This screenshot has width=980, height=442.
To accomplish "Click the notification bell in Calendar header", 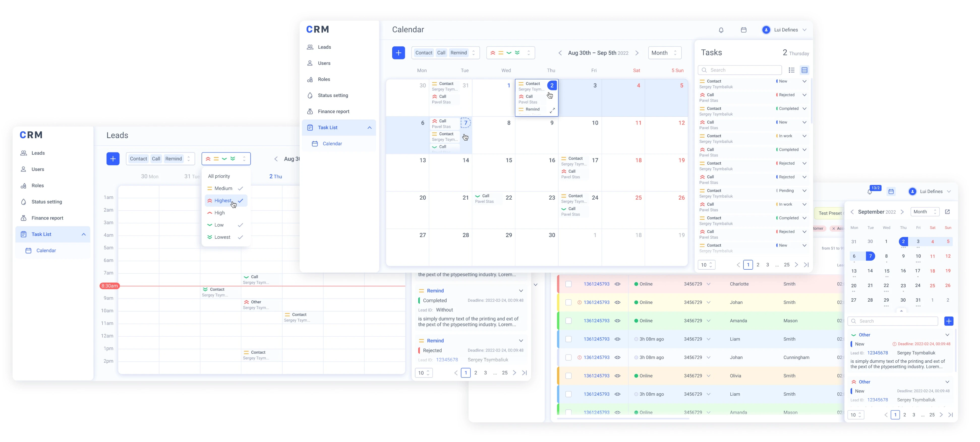I will 721,30.
